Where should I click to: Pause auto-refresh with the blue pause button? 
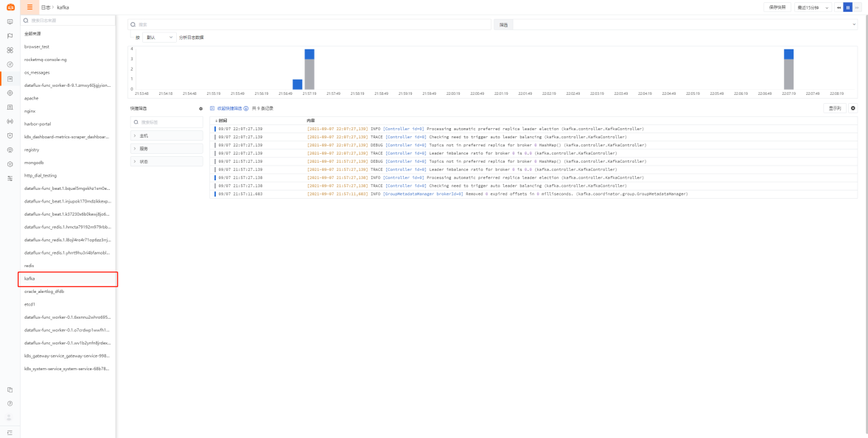848,7
